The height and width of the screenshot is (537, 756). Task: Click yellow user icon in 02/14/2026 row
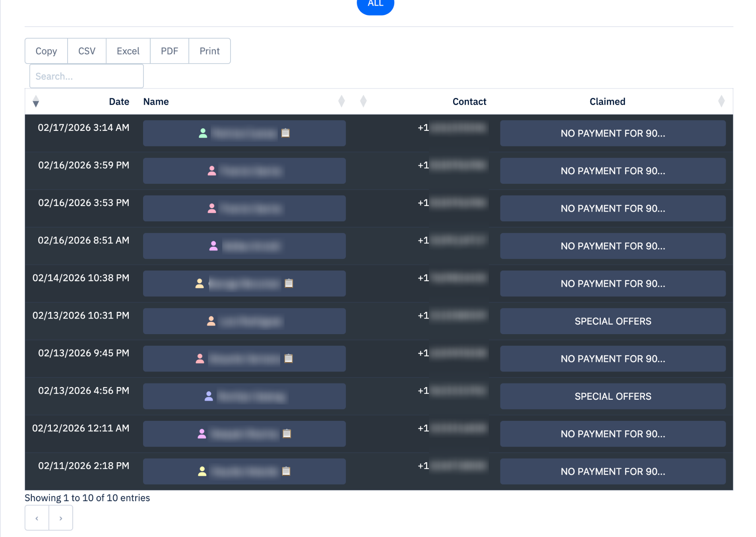pos(200,283)
